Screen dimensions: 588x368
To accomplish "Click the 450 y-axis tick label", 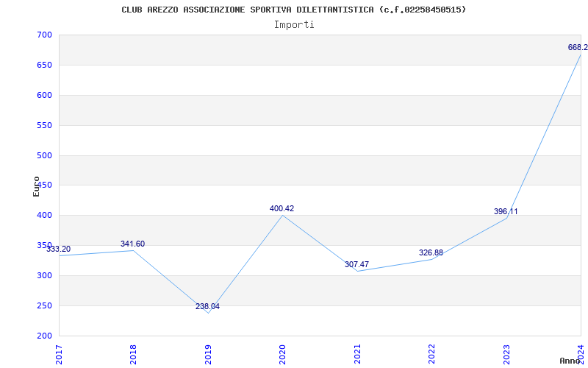I will (x=44, y=185).
